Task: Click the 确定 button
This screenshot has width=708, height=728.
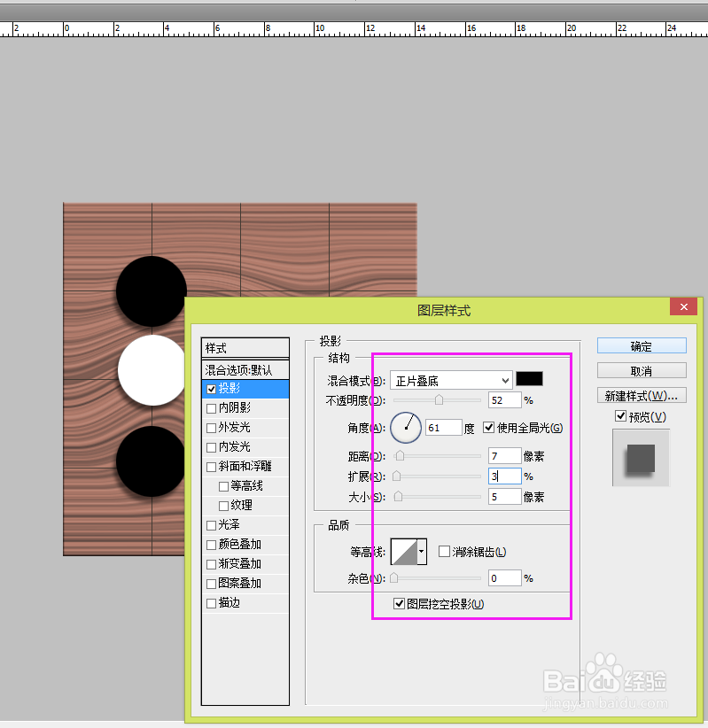Action: pyautogui.click(x=642, y=346)
